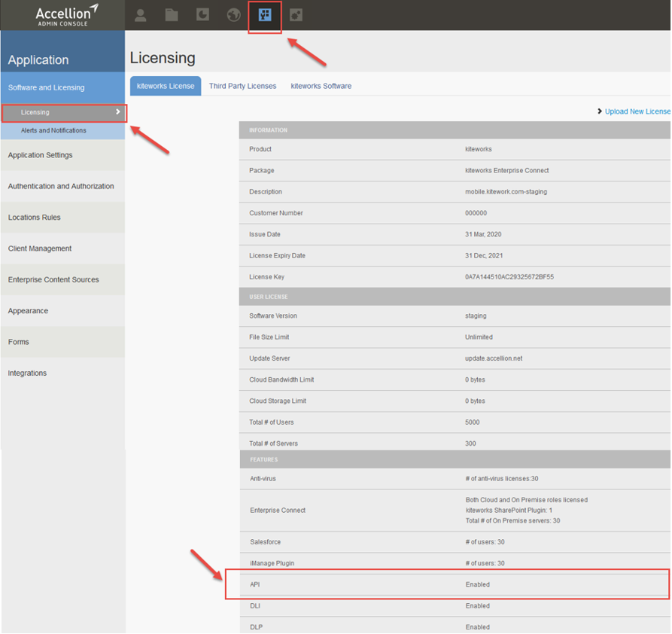Open the pie chart reports icon
The height and width of the screenshot is (634, 672).
202,15
